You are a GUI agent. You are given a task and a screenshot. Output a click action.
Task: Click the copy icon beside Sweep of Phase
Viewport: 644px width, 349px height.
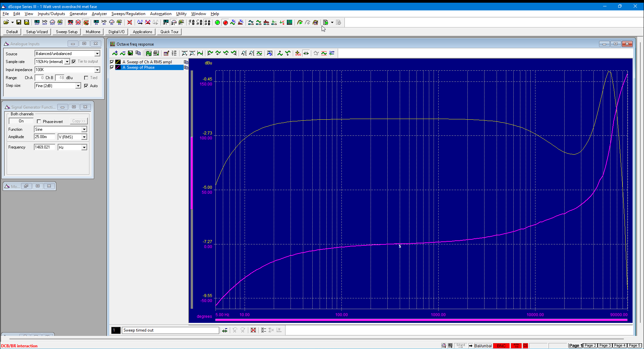[x=186, y=67]
